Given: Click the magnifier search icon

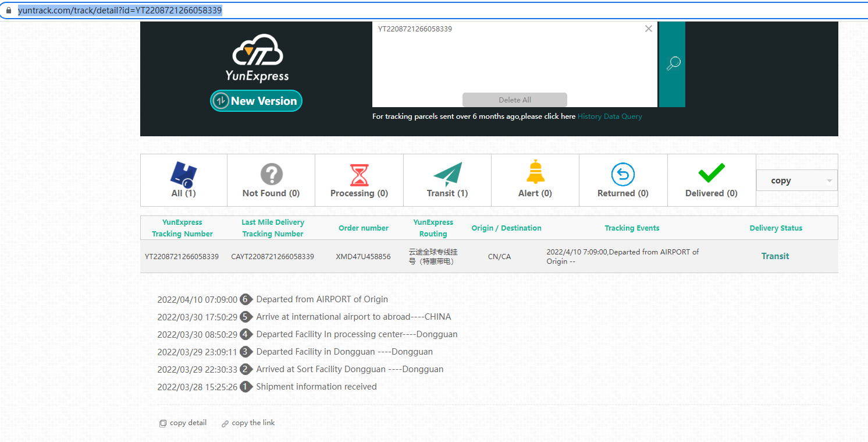Looking at the screenshot, I should point(673,63).
